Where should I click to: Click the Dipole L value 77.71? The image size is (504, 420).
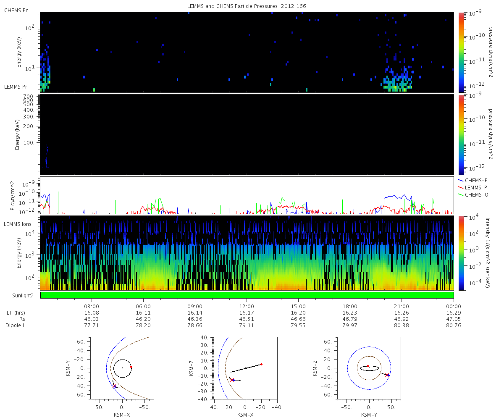[x=92, y=325]
